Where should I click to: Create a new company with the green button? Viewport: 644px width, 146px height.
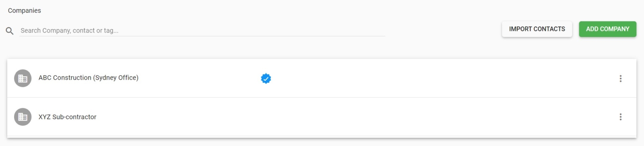point(607,29)
